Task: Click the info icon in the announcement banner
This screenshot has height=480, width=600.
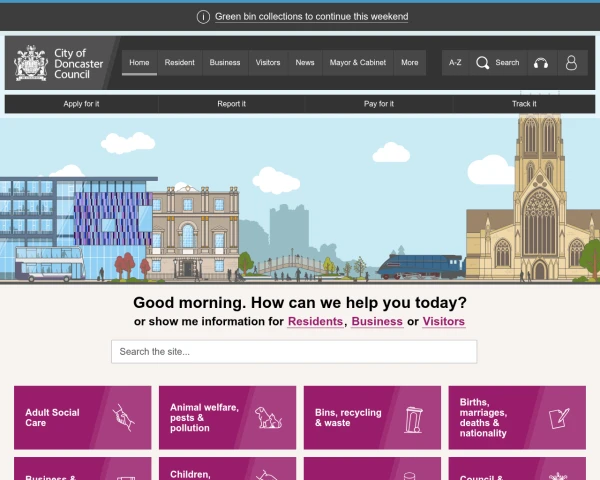Action: click(x=203, y=17)
